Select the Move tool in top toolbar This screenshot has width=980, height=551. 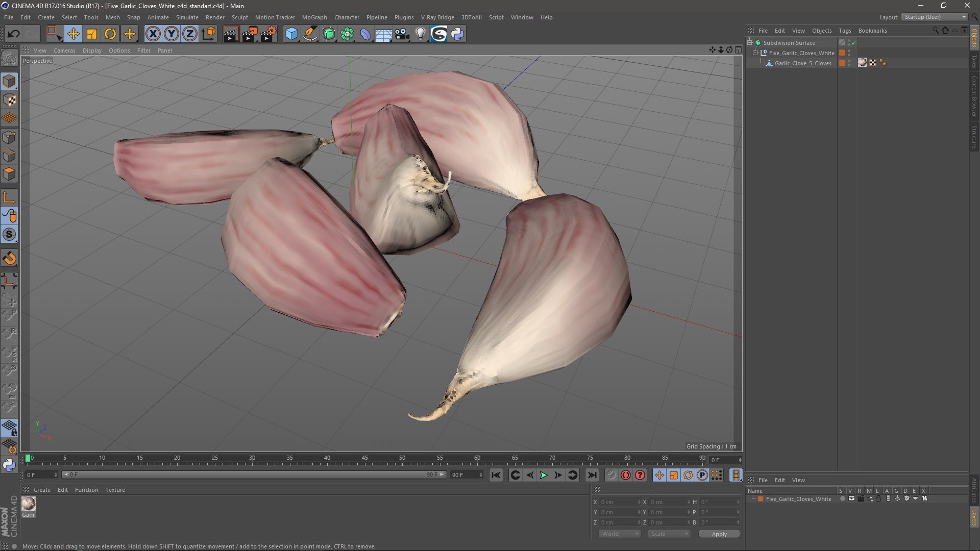pos(73,34)
